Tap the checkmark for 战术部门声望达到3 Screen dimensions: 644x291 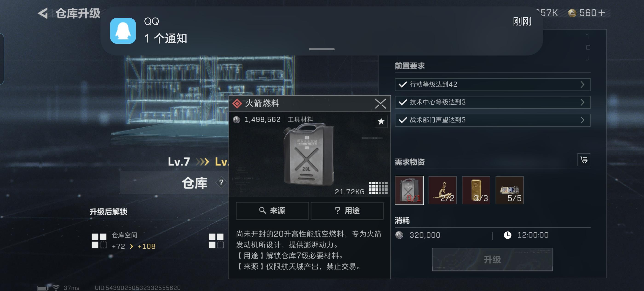pos(403,120)
